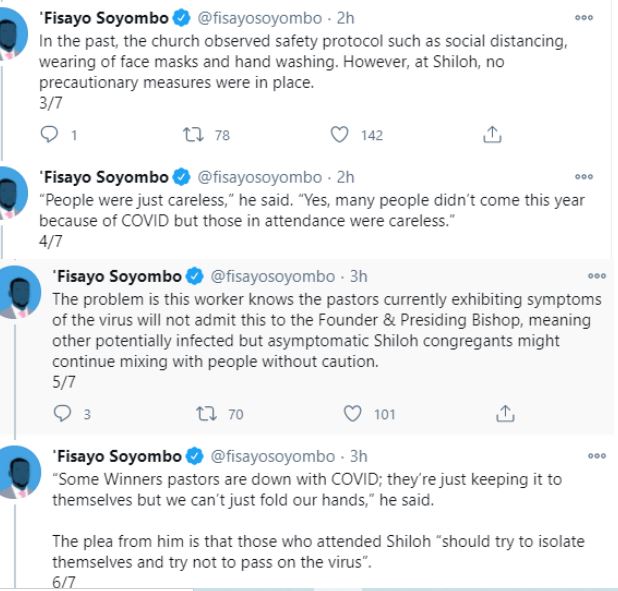This screenshot has width=618, height=591.
Task: Reply to the 3/7 Shiloh safety tweet
Action: (48, 134)
